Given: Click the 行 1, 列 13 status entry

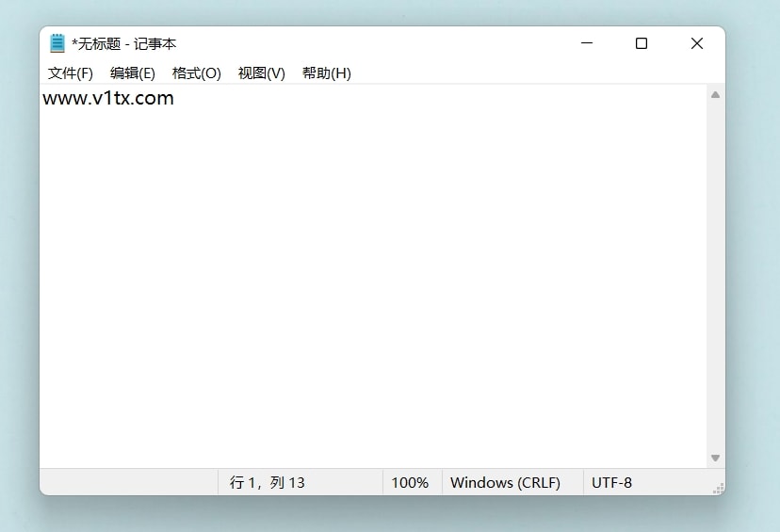Looking at the screenshot, I should [x=268, y=482].
